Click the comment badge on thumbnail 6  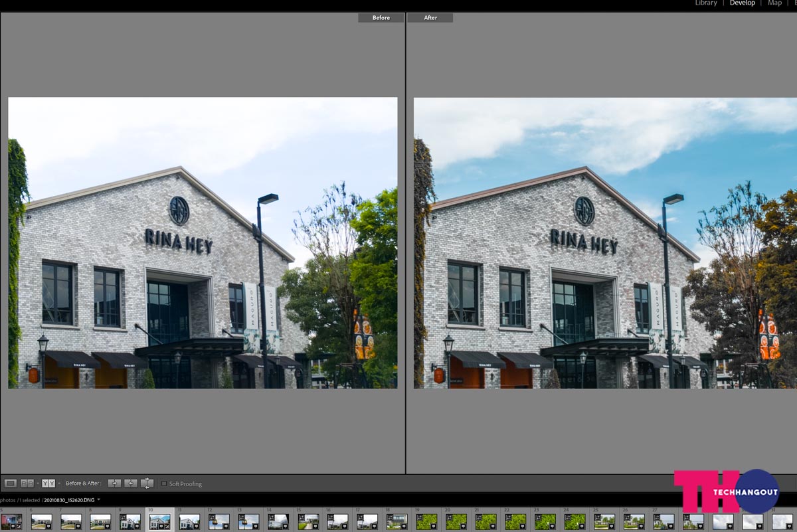[x=48, y=525]
